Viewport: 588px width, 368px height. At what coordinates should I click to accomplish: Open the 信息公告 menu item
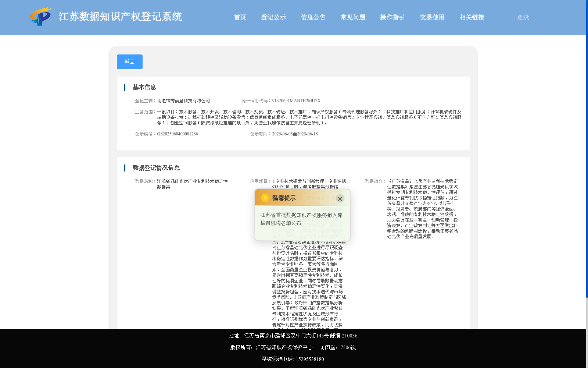[x=313, y=17]
